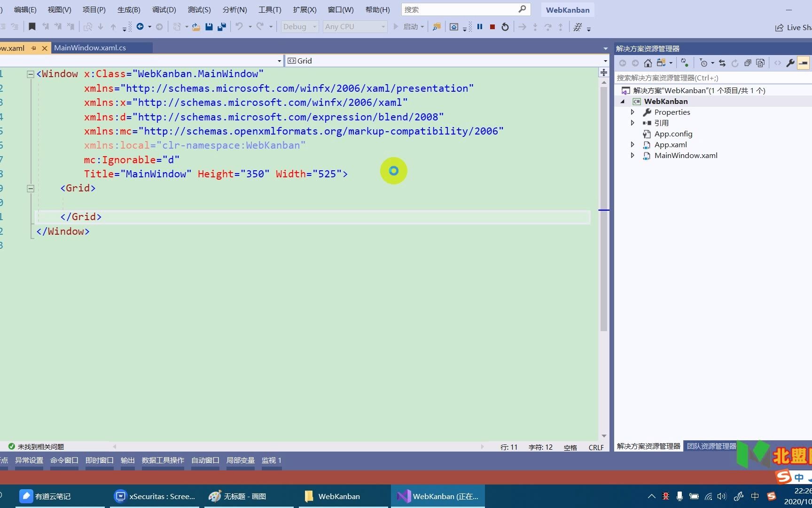
Task: Open the editor tab list dropdown arrow
Action: pyautogui.click(x=605, y=48)
